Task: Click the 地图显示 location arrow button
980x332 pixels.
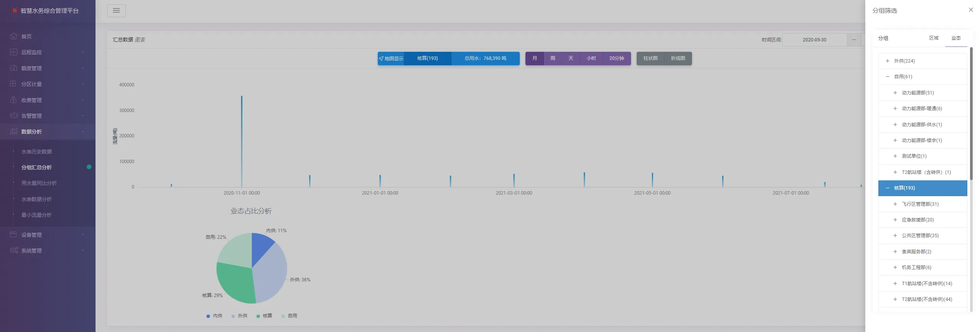Action: (x=391, y=58)
